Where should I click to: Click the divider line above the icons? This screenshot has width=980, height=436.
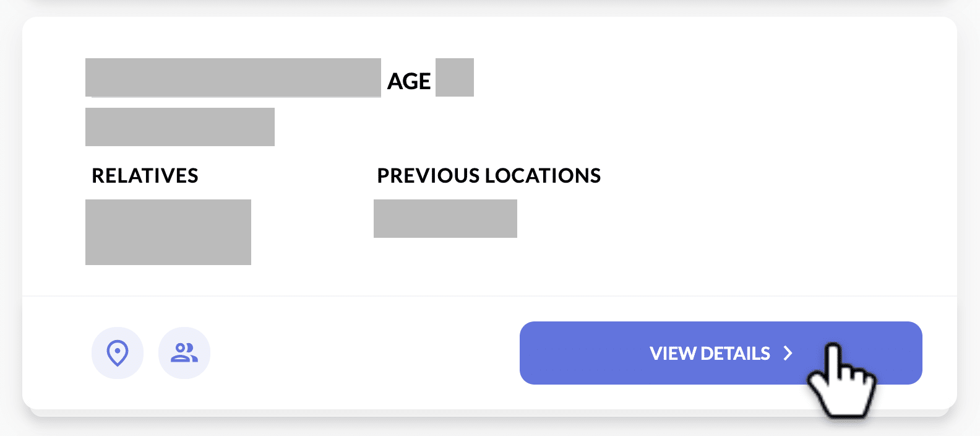pos(489,296)
